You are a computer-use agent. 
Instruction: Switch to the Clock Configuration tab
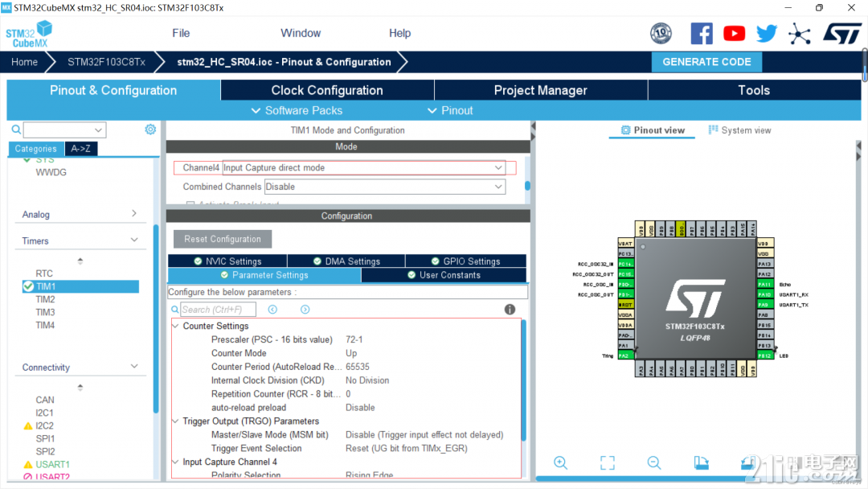click(327, 90)
